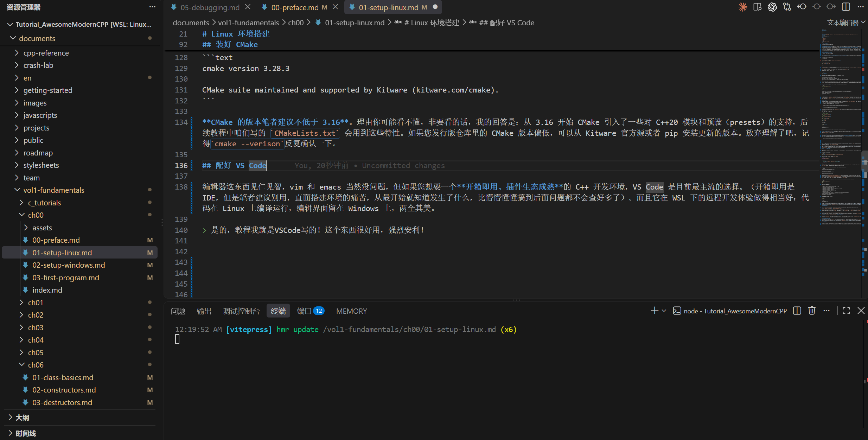Select the node terminal instance label
The width and height of the screenshot is (868, 440).
tap(730, 311)
